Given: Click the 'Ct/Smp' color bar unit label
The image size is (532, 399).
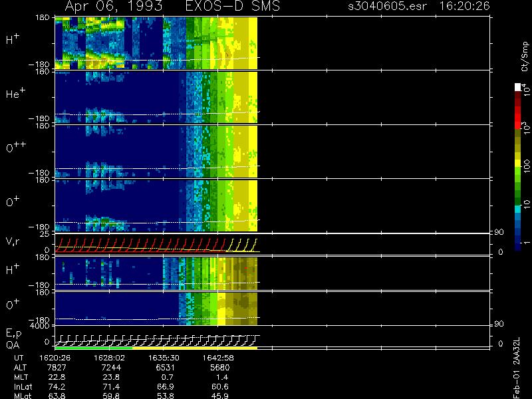Looking at the screenshot, I should [x=525, y=57].
